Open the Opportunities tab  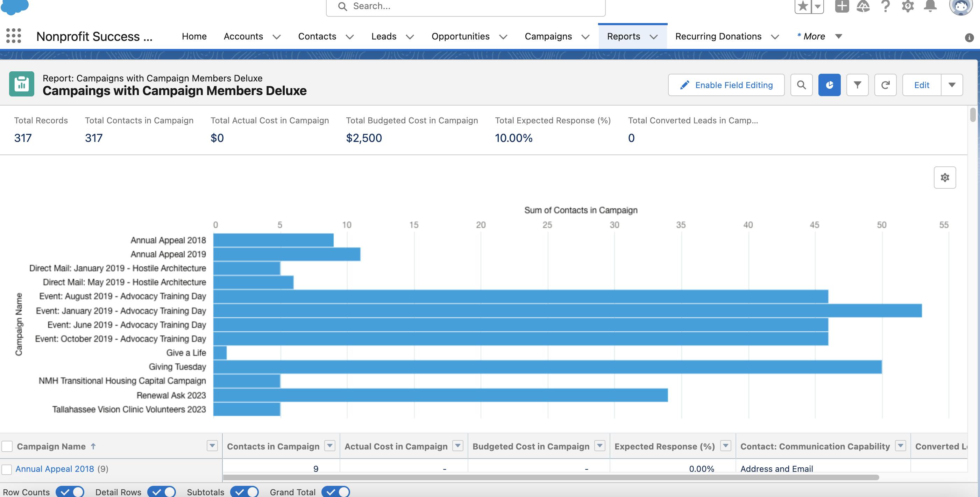pyautogui.click(x=460, y=36)
